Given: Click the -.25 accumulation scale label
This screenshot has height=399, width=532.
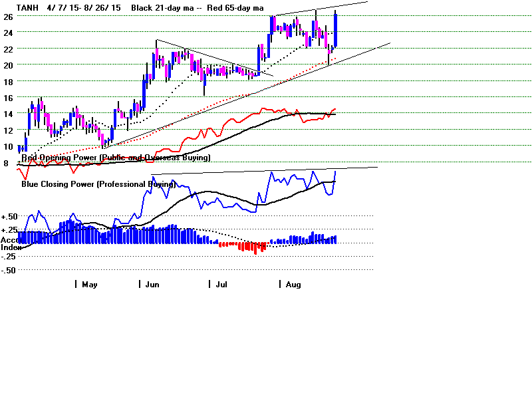Looking at the screenshot, I should 9,257.
